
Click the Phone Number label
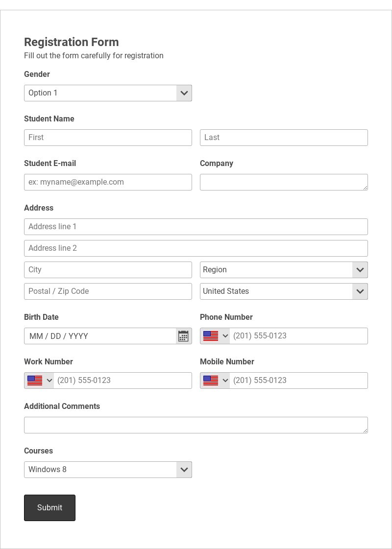226,317
